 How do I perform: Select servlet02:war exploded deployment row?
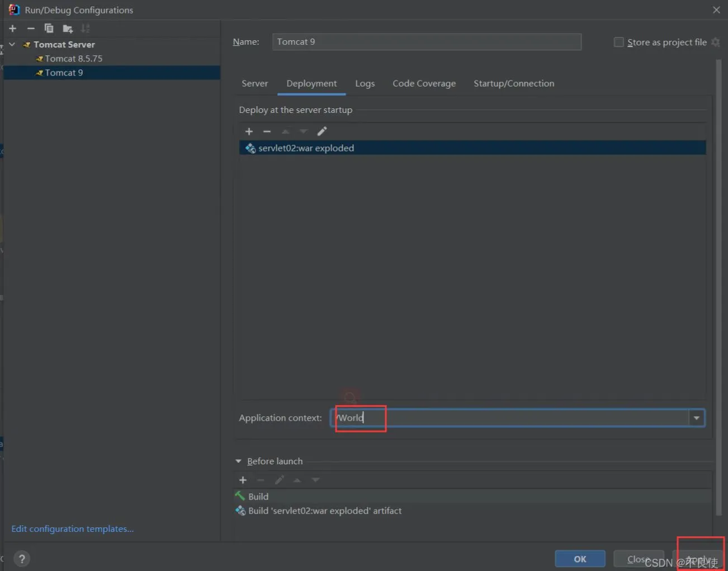472,148
